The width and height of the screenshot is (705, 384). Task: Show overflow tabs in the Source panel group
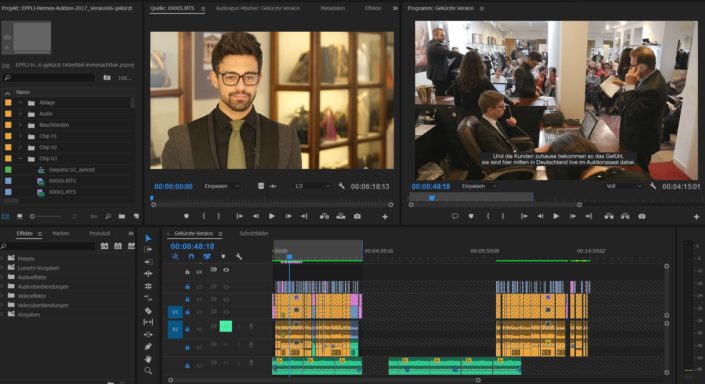pyautogui.click(x=395, y=8)
